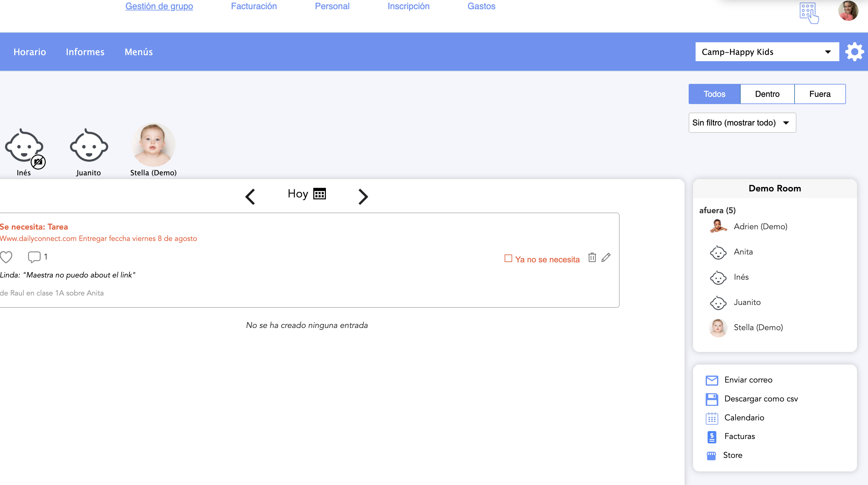Check the 'Ya no se necesita' checkbox

click(508, 259)
